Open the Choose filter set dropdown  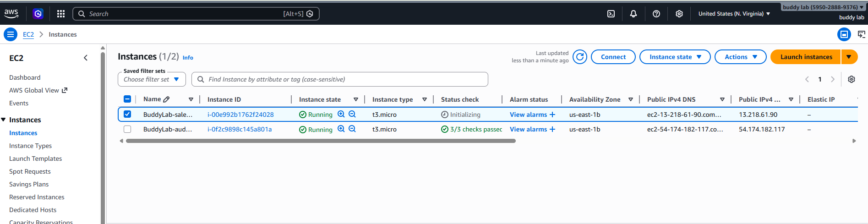[152, 79]
